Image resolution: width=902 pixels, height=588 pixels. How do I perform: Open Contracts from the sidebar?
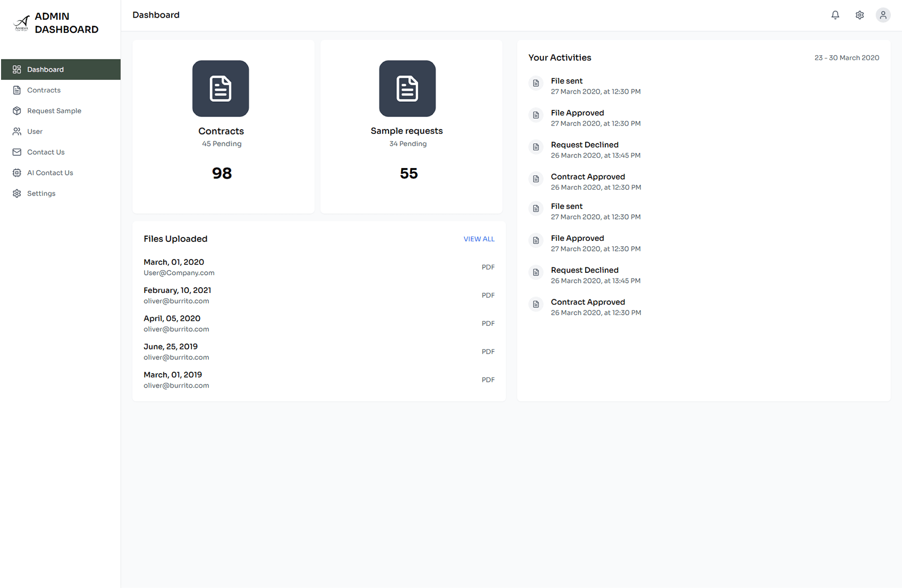point(44,90)
